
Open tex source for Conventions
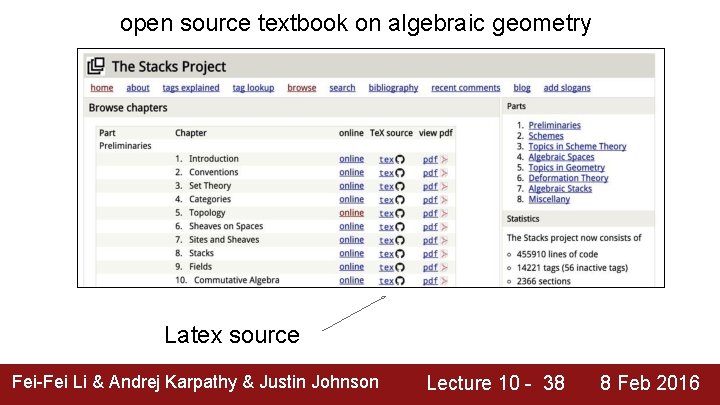click(386, 173)
